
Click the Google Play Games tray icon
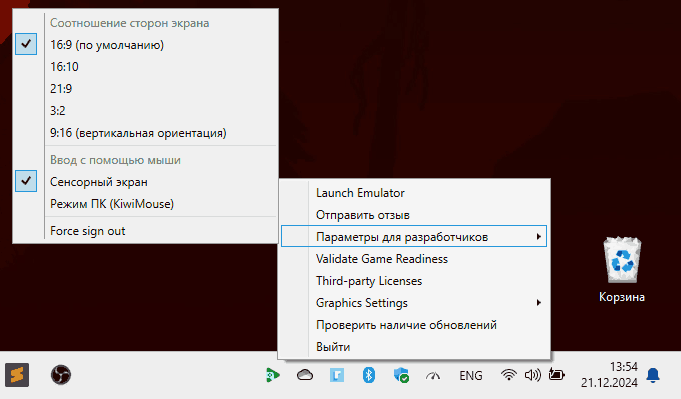[273, 375]
